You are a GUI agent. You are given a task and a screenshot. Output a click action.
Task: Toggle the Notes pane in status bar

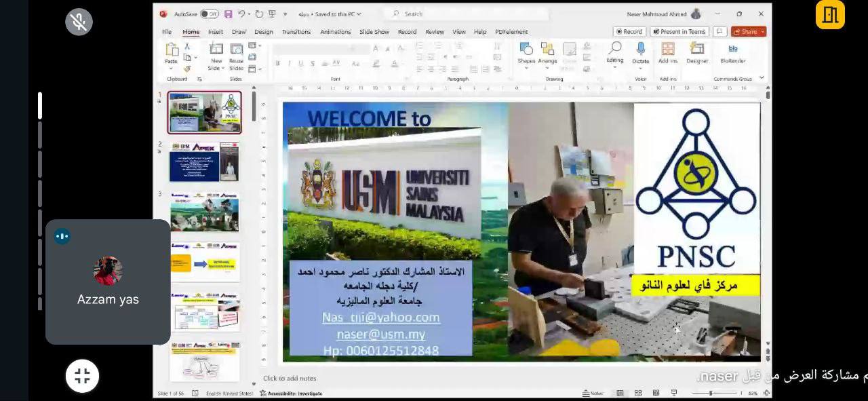point(593,393)
